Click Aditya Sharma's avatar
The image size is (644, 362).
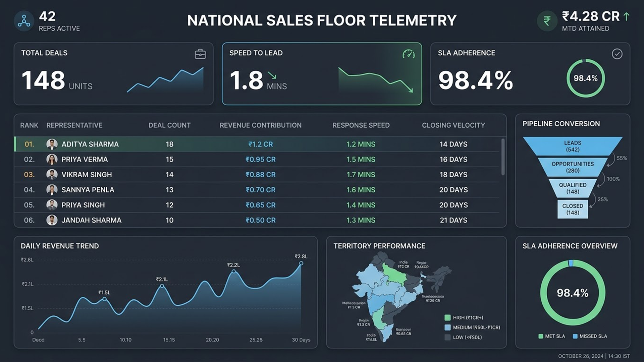tap(52, 144)
